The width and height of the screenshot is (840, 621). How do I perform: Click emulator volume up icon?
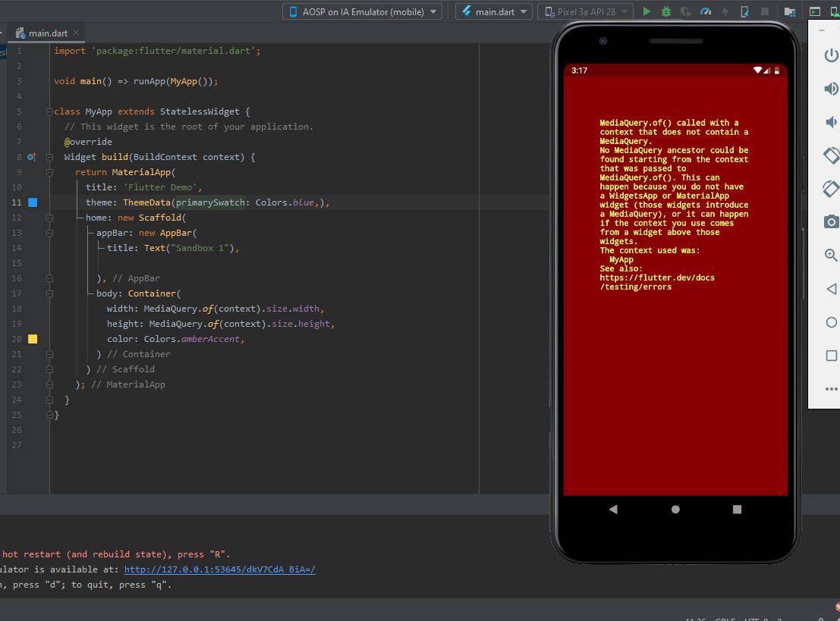click(x=831, y=88)
